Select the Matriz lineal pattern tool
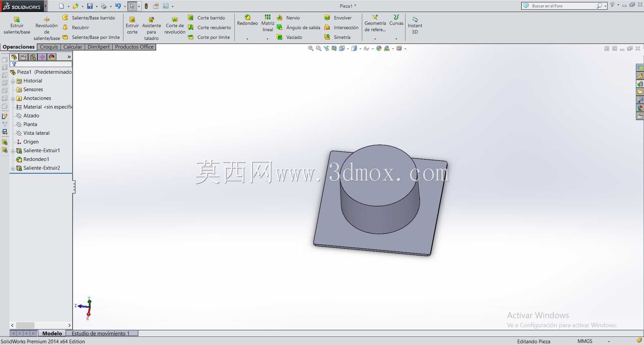Viewport: 644px width, 345px height. pos(268,23)
